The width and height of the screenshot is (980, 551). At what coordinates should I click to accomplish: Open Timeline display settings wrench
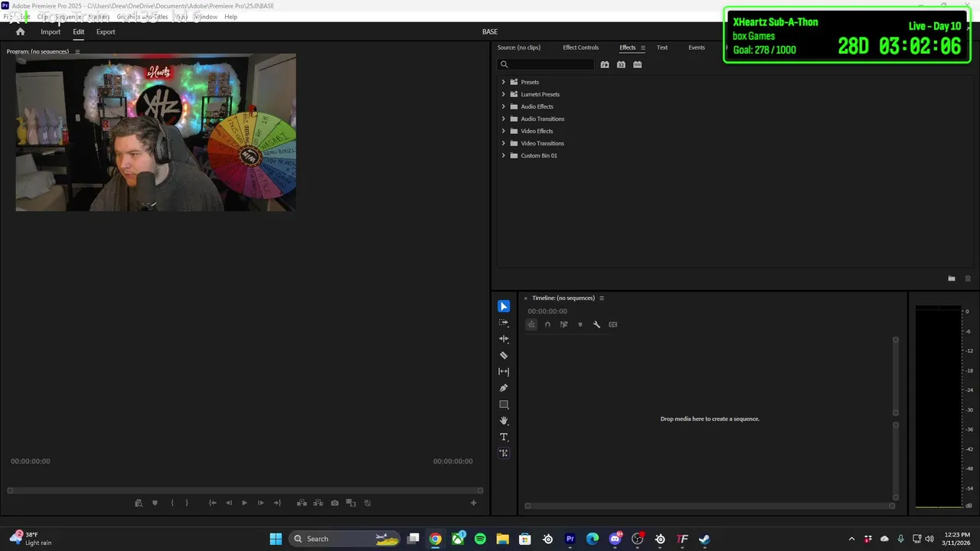pos(596,324)
